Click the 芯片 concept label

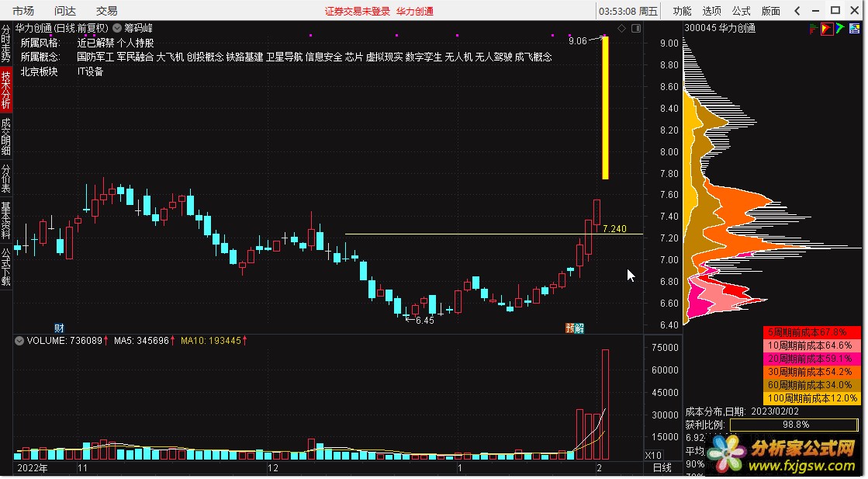pos(354,57)
